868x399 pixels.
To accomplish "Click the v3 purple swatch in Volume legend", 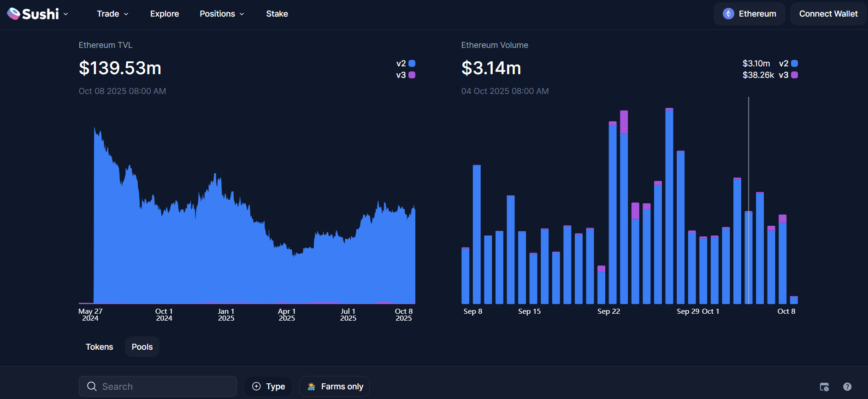I will coord(794,75).
